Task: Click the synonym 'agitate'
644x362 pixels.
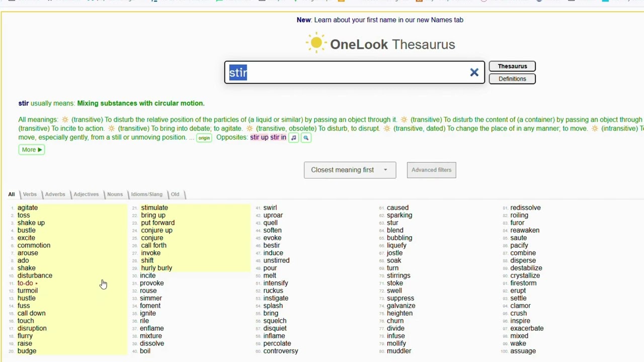Action: tap(28, 208)
